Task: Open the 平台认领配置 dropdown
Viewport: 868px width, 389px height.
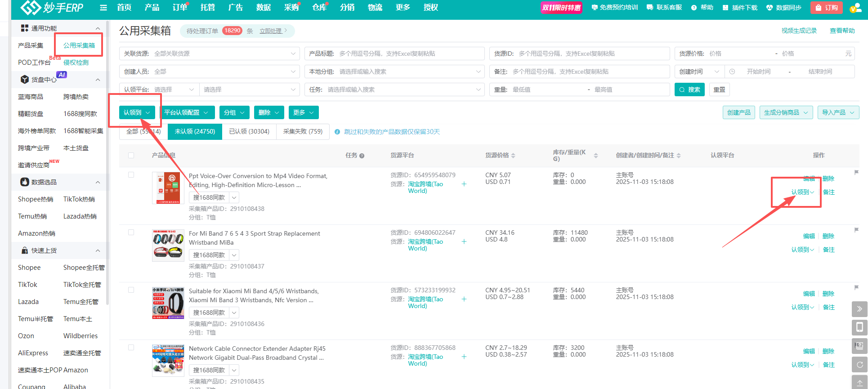Action: coord(186,112)
